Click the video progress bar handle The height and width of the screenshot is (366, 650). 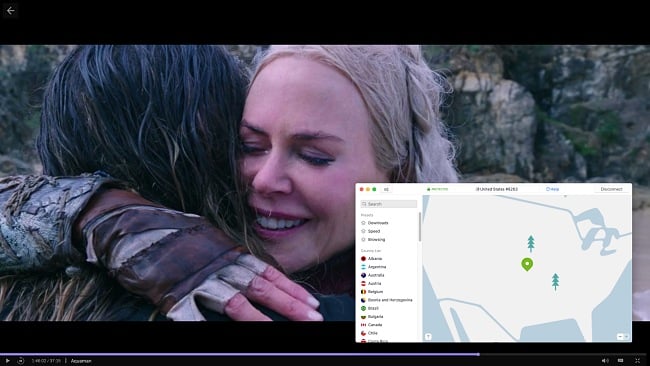pos(479,354)
